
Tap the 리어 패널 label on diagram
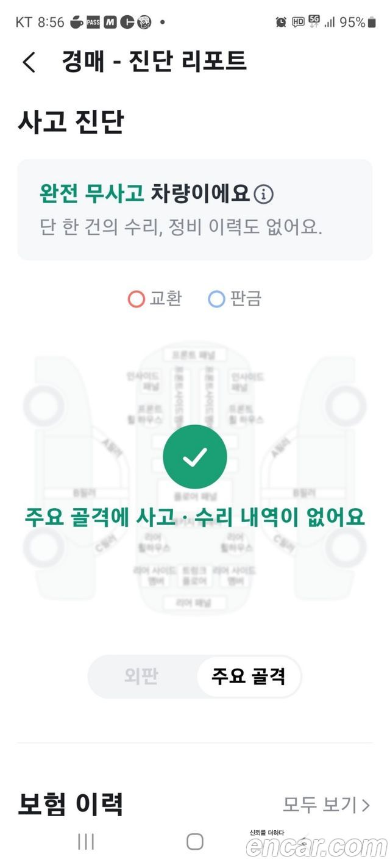[x=193, y=603]
